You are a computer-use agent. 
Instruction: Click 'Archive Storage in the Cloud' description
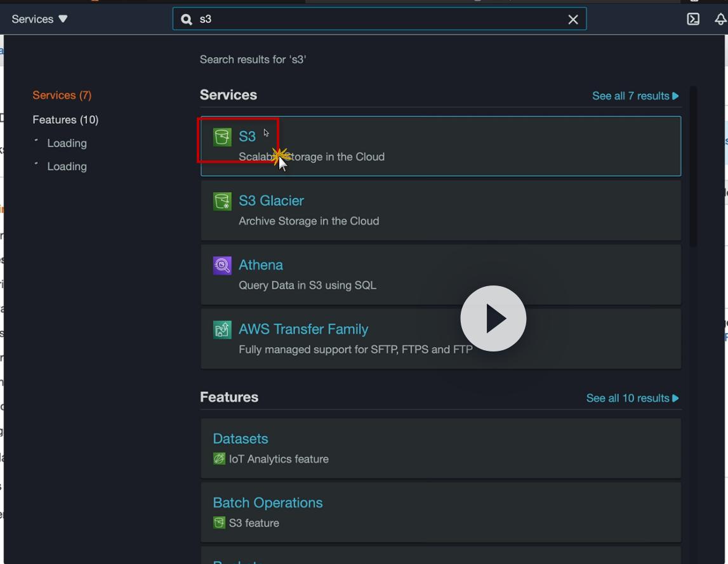click(x=308, y=221)
